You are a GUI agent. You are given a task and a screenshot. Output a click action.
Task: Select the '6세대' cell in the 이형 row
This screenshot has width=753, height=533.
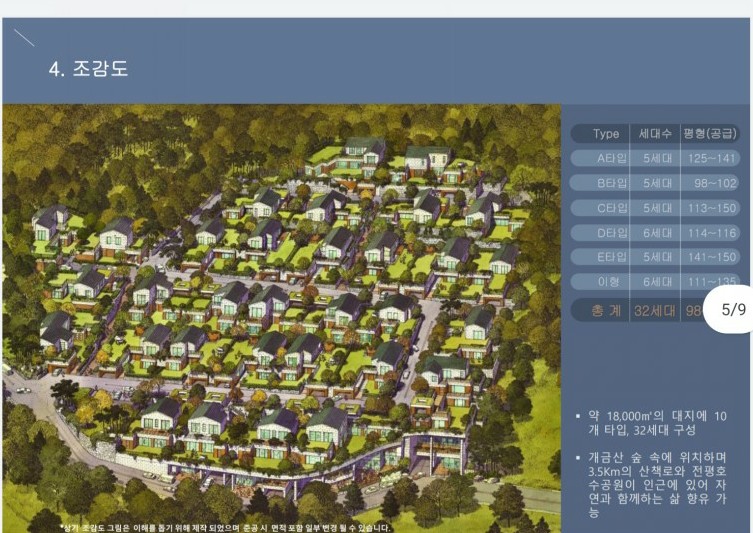pos(657,282)
